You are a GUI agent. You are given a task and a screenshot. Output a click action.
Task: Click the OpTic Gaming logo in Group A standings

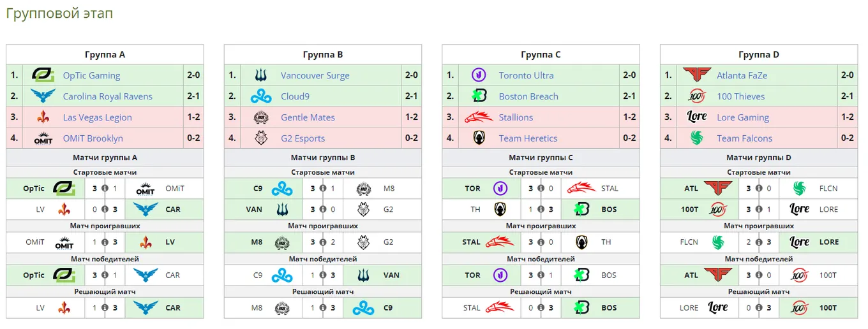[x=43, y=75]
